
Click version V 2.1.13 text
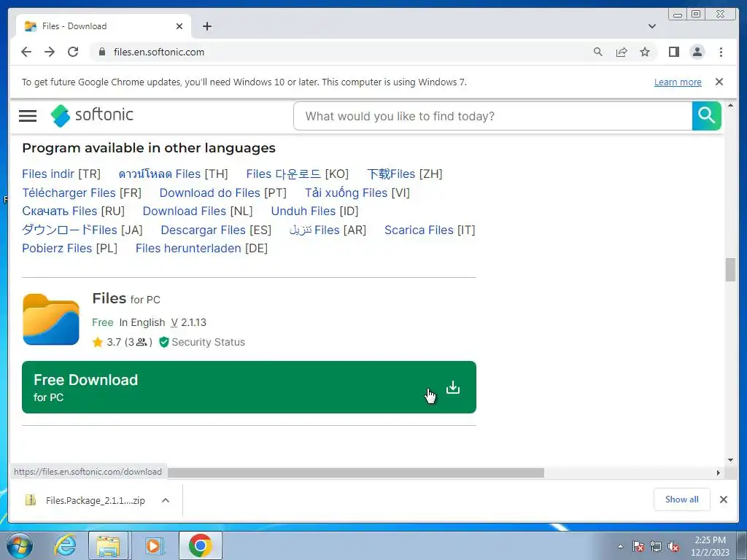[189, 322]
